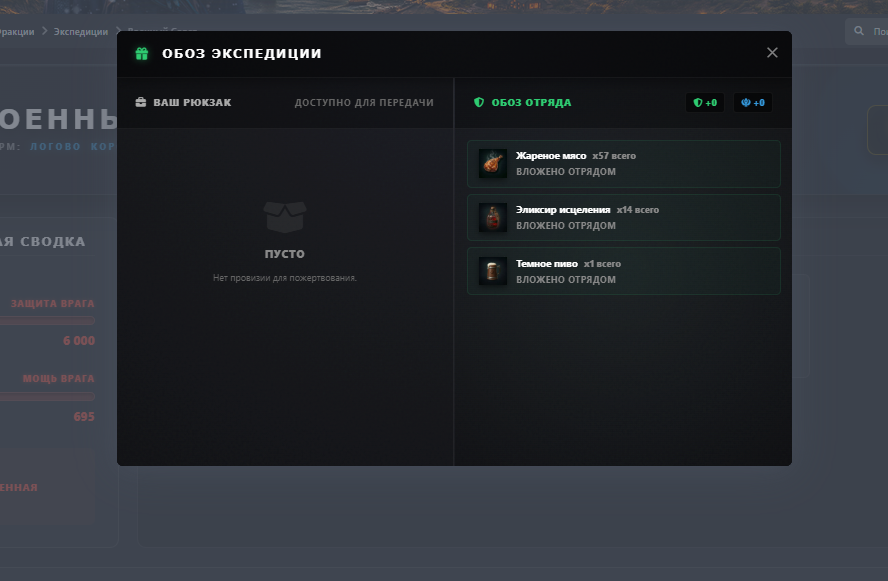Click the Ваш рюкзак heading
This screenshot has height=581, width=888.
192,102
